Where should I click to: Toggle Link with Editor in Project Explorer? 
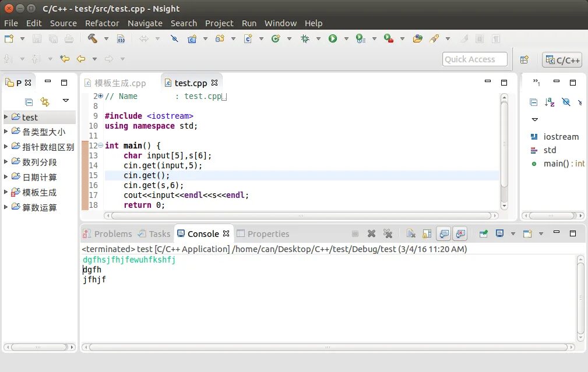pos(45,101)
